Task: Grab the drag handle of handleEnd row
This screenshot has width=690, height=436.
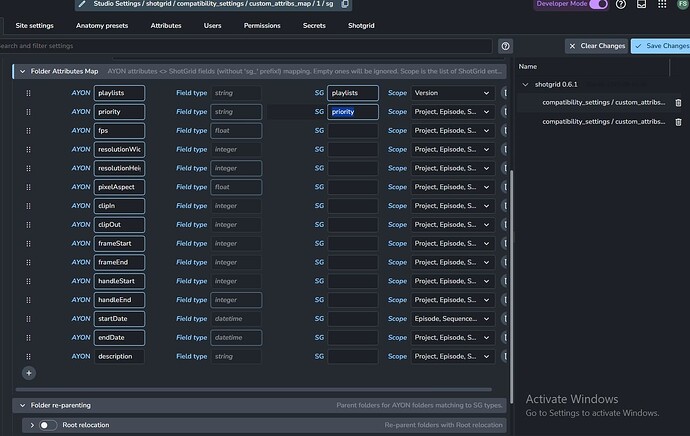Action: (x=28, y=300)
